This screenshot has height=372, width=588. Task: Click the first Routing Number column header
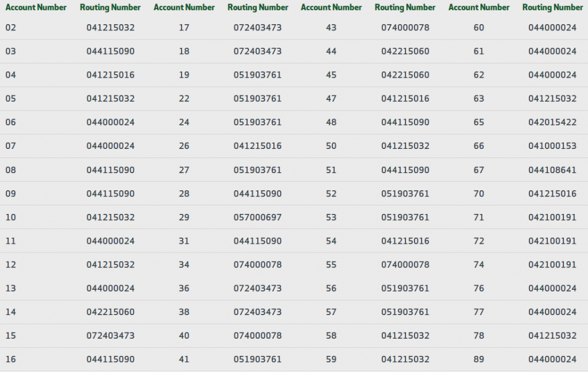click(110, 7)
